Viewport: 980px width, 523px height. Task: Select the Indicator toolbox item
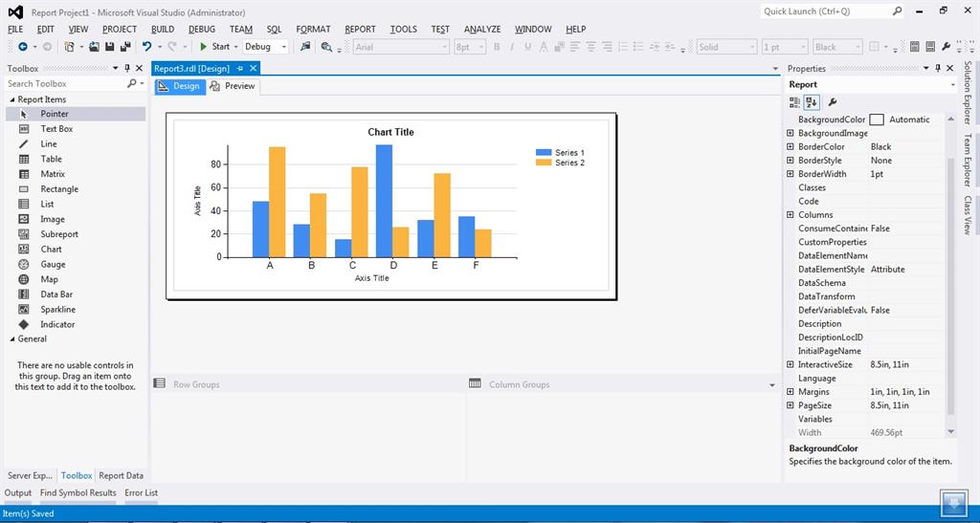tap(76, 324)
